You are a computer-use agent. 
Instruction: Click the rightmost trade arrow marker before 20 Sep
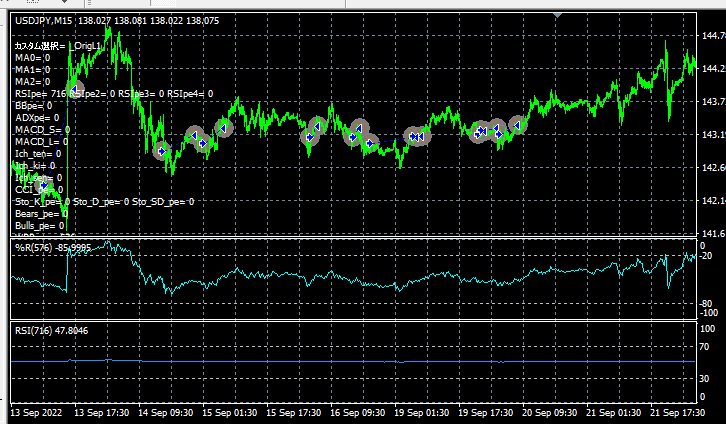[x=518, y=125]
